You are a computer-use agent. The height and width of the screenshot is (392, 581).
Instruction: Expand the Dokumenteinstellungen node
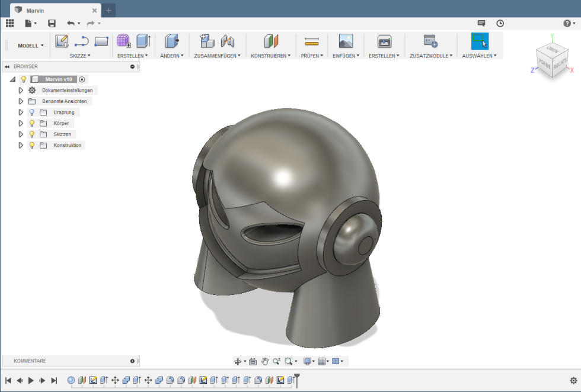[21, 91]
